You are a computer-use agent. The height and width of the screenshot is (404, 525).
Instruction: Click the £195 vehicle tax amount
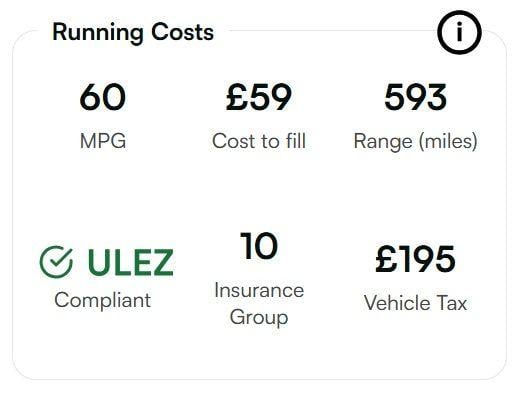click(x=415, y=259)
